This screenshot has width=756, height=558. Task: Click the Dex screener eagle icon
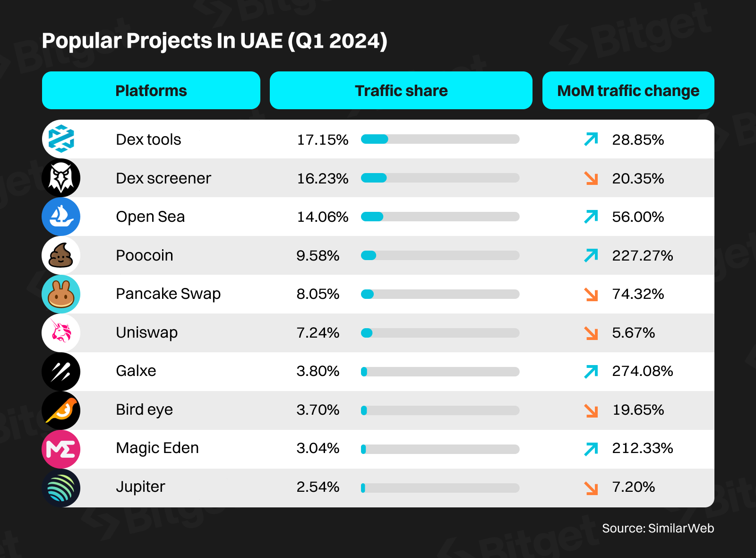(x=61, y=178)
